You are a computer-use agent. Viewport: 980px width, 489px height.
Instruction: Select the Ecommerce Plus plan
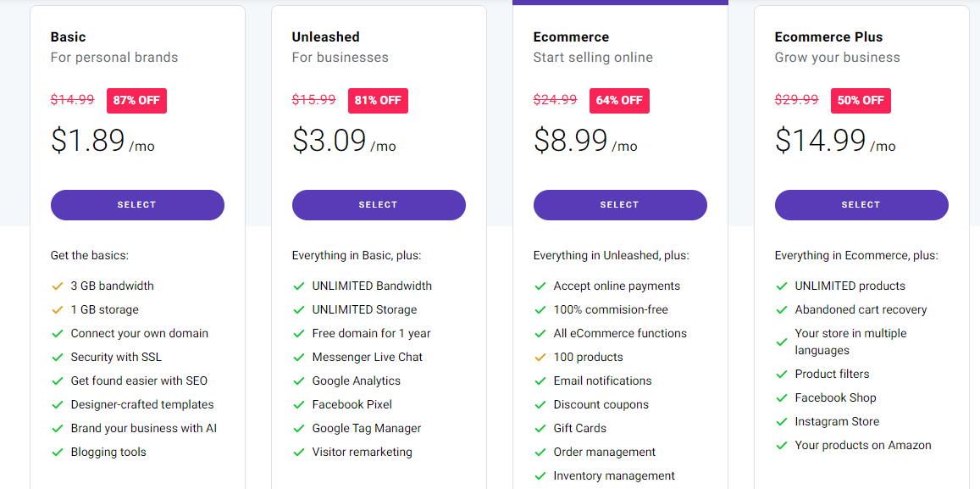click(x=861, y=205)
